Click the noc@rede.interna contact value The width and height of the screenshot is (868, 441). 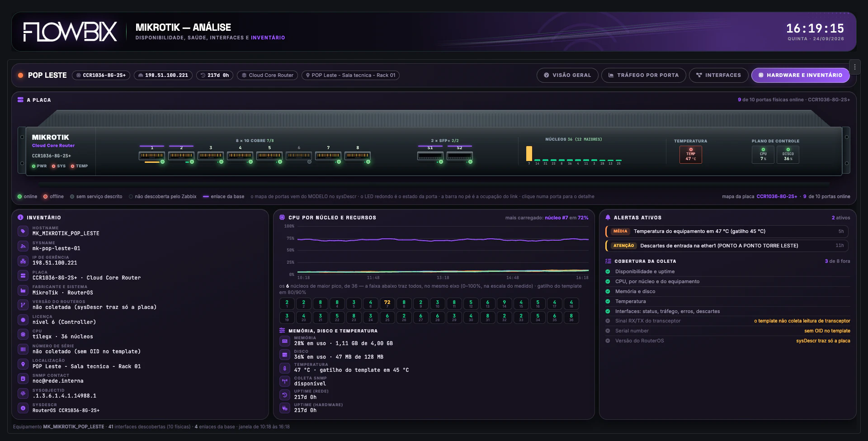pyautogui.click(x=58, y=381)
